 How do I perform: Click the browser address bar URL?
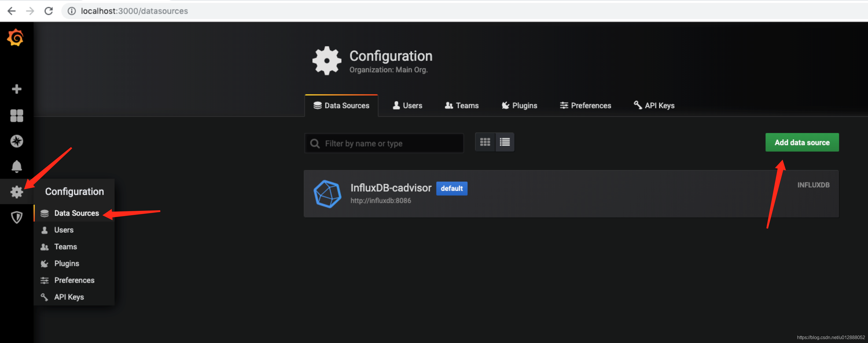(135, 11)
